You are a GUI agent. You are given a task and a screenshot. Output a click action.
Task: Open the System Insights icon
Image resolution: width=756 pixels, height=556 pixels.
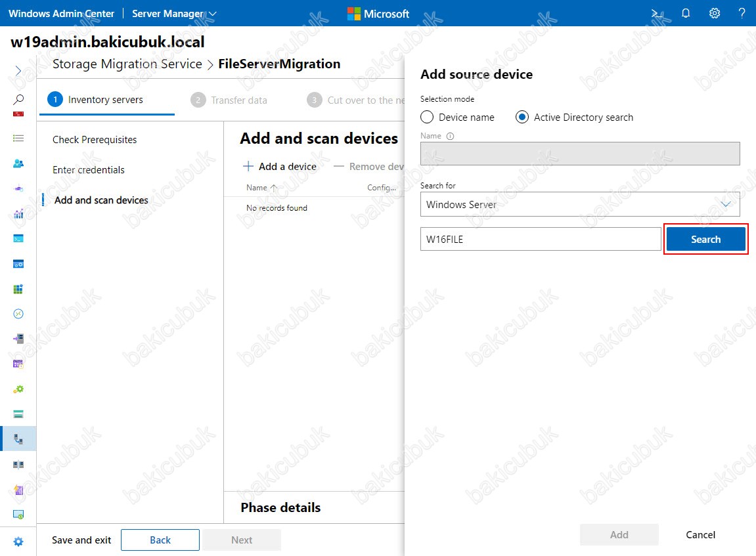(x=18, y=490)
